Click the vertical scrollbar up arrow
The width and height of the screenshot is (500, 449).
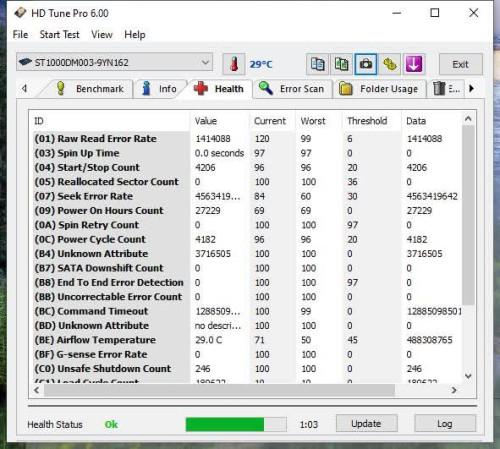[x=468, y=119]
